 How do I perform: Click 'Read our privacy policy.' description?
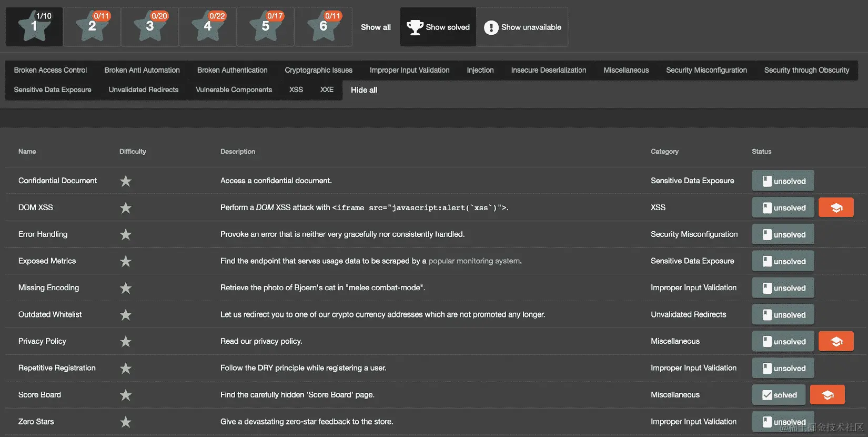261,341
